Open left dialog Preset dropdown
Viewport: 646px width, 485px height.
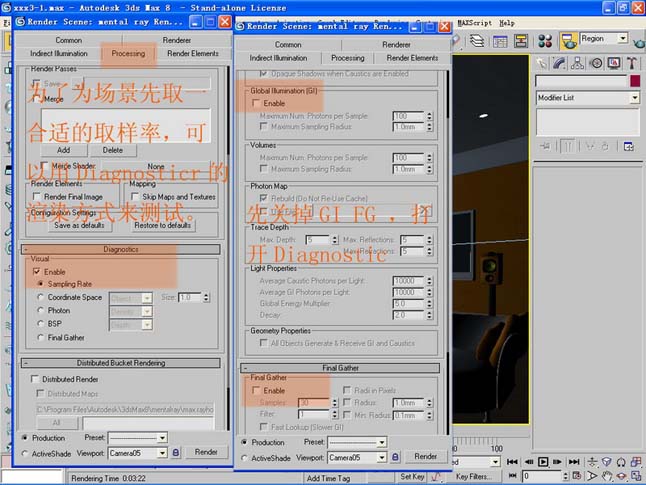point(162,438)
